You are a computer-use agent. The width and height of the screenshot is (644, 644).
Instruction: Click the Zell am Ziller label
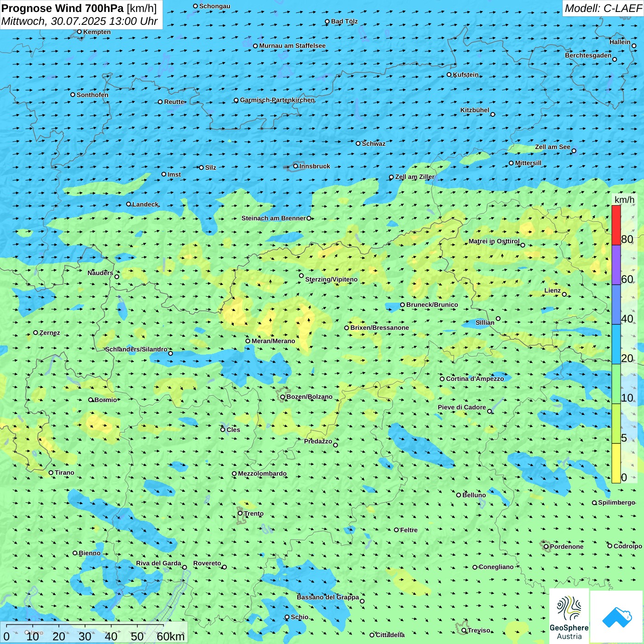point(415,177)
